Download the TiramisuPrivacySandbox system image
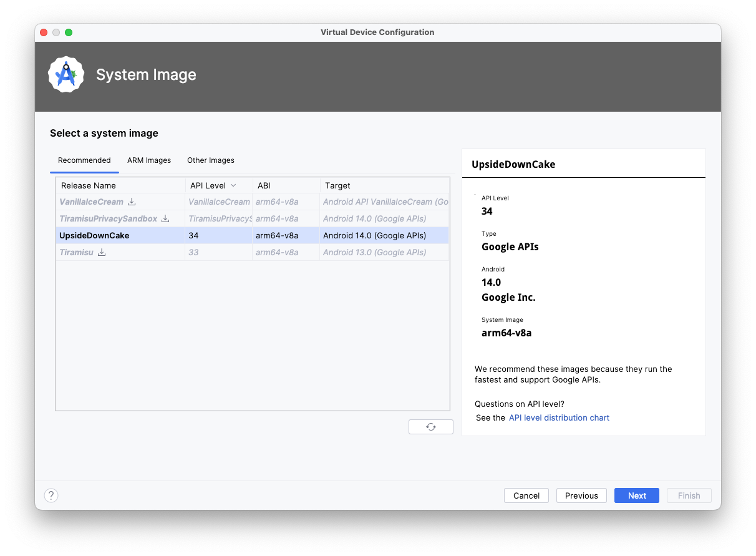The width and height of the screenshot is (756, 556). pos(165,218)
